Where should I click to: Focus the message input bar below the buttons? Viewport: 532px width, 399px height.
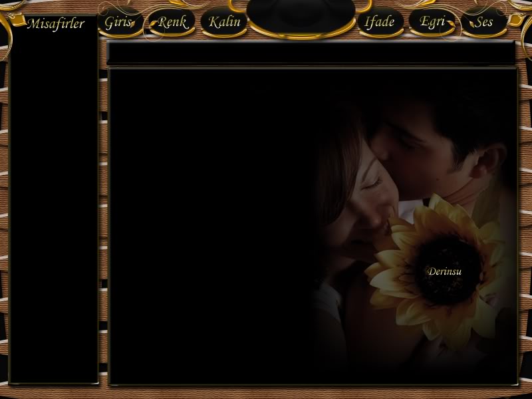coord(311,53)
